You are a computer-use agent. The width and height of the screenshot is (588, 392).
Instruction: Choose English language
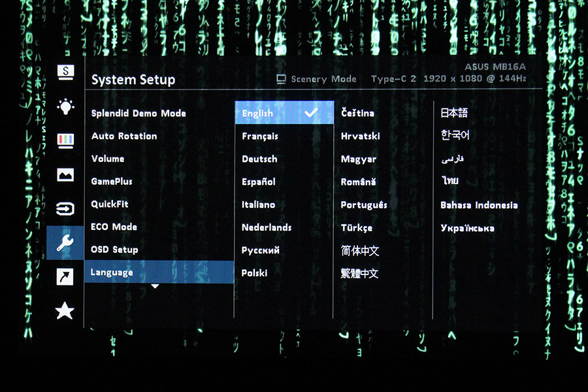(284, 112)
